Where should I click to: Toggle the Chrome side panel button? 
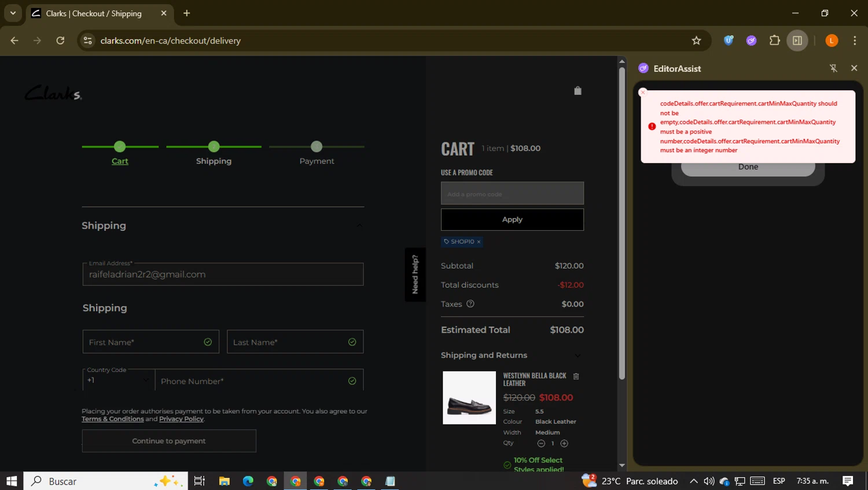tap(797, 40)
